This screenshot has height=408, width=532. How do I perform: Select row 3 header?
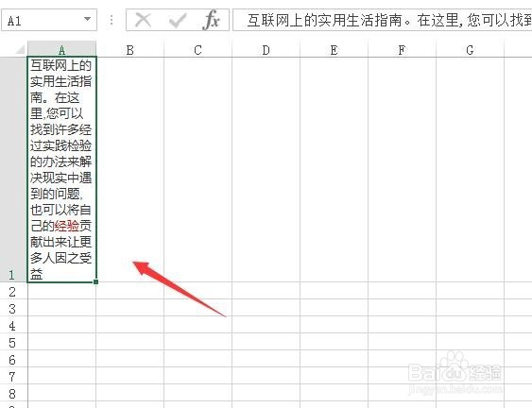13,308
